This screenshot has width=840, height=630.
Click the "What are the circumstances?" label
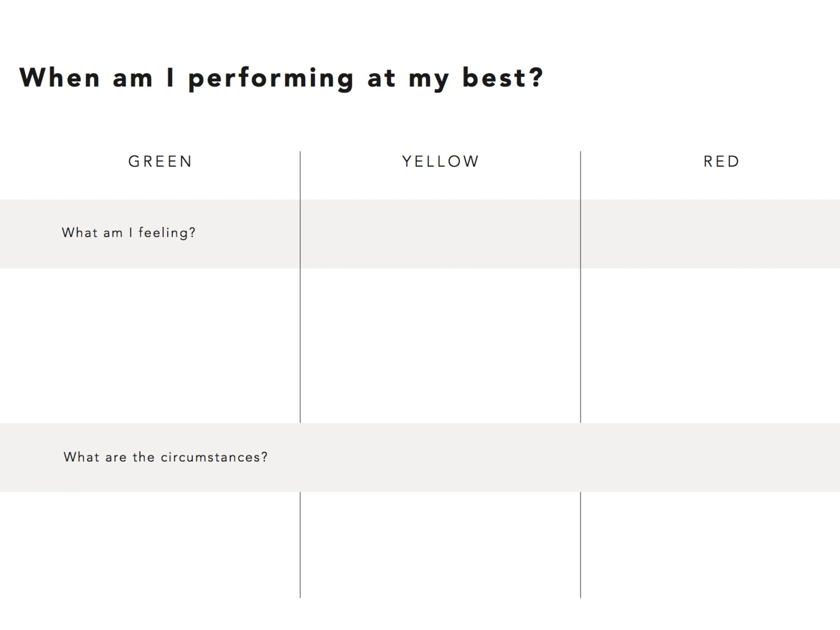click(x=166, y=457)
